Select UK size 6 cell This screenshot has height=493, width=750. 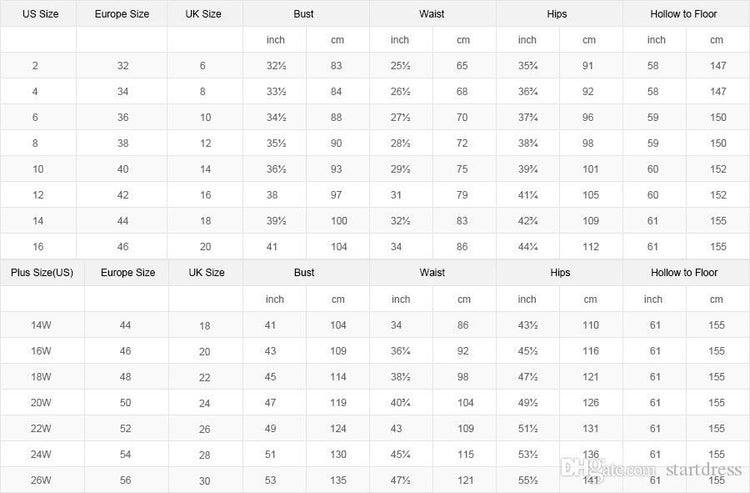pos(203,66)
